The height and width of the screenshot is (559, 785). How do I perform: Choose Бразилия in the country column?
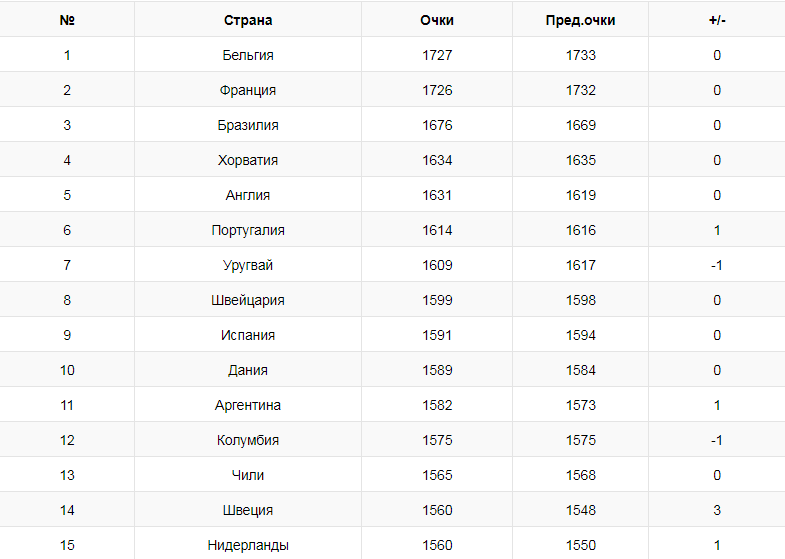tap(248, 125)
